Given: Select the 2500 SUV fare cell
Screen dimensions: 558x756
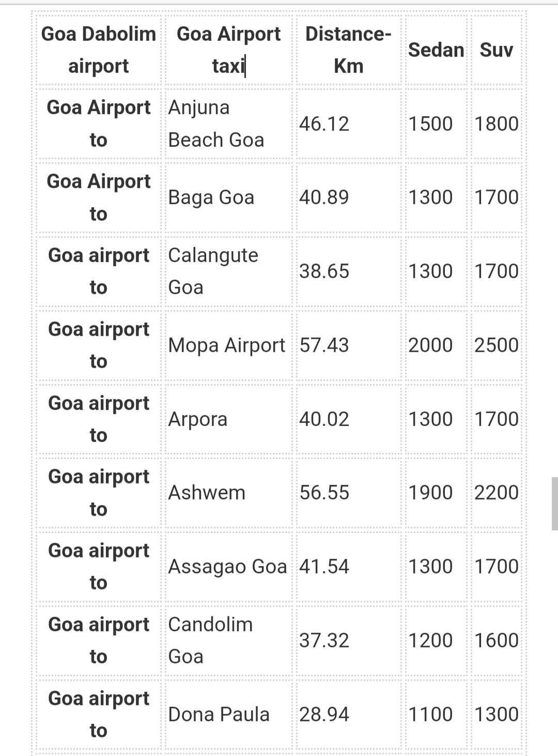Looking at the screenshot, I should pyautogui.click(x=497, y=345).
